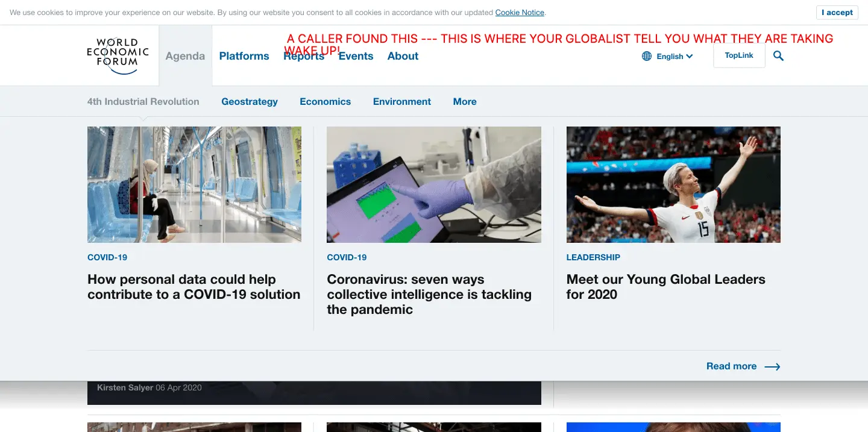The image size is (868, 432).
Task: Open the Platforms menu
Action: click(x=244, y=56)
